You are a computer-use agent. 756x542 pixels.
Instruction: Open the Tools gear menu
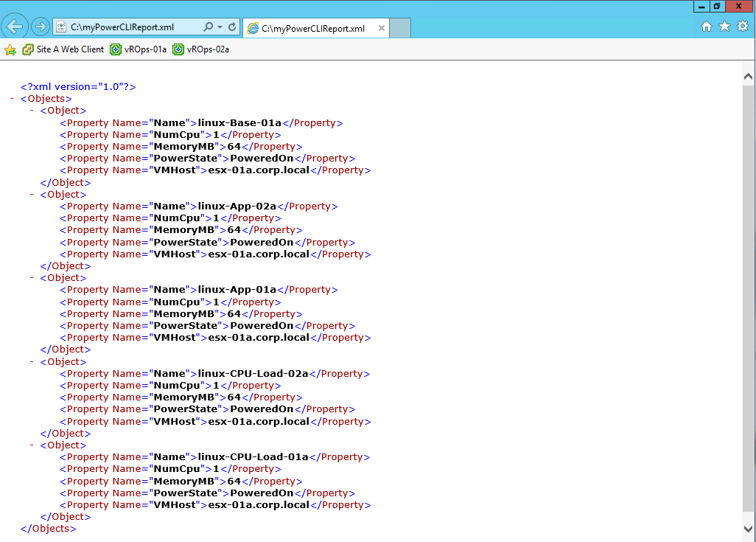[743, 27]
